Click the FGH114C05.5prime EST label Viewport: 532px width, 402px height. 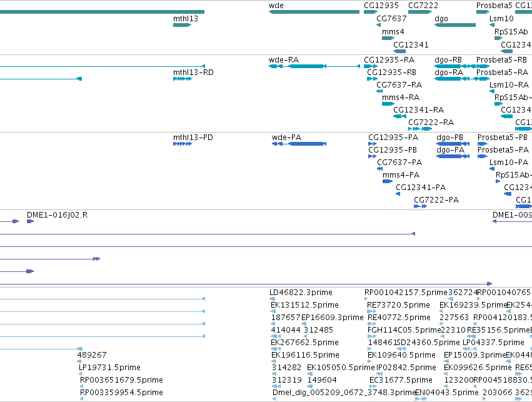pos(404,330)
